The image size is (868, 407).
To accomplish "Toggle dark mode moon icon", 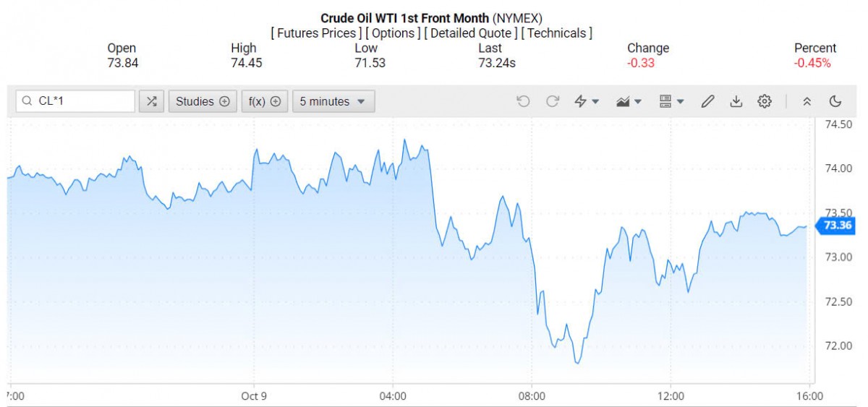I will pyautogui.click(x=835, y=101).
